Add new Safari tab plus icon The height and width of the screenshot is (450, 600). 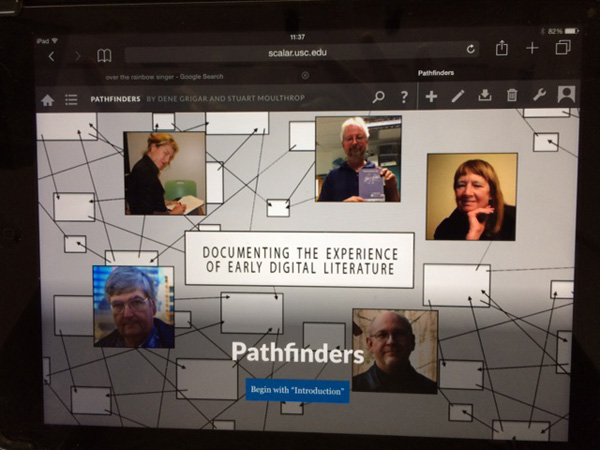(x=532, y=48)
